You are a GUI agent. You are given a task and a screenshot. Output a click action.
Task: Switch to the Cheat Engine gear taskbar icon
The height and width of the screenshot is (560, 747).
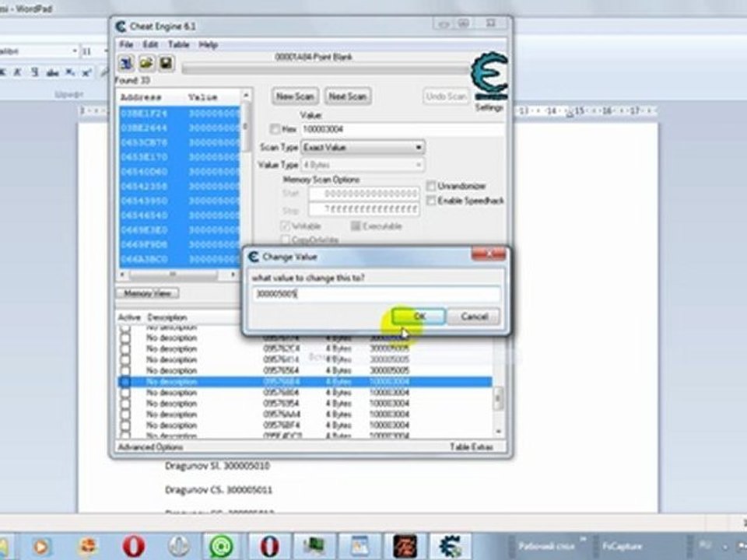(x=451, y=546)
